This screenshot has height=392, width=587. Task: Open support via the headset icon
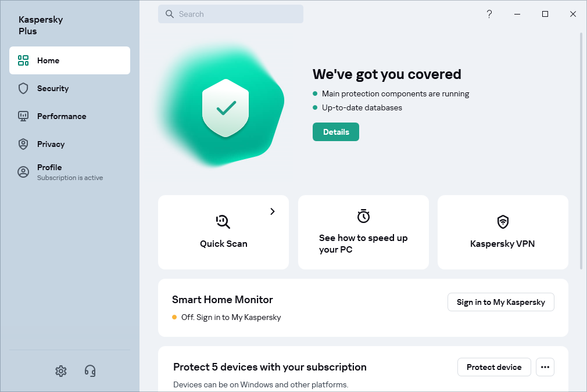[90, 371]
